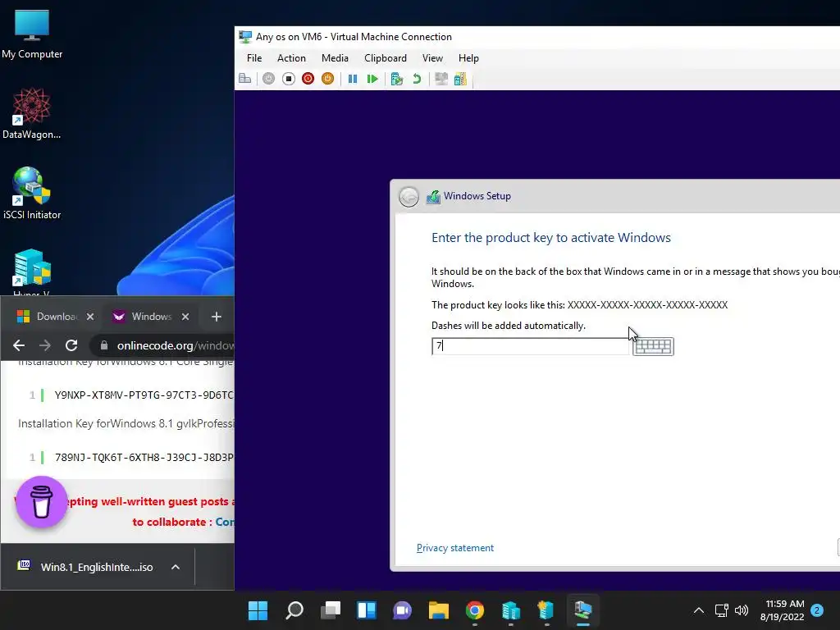Click the site lock icon in address bar

click(x=104, y=345)
